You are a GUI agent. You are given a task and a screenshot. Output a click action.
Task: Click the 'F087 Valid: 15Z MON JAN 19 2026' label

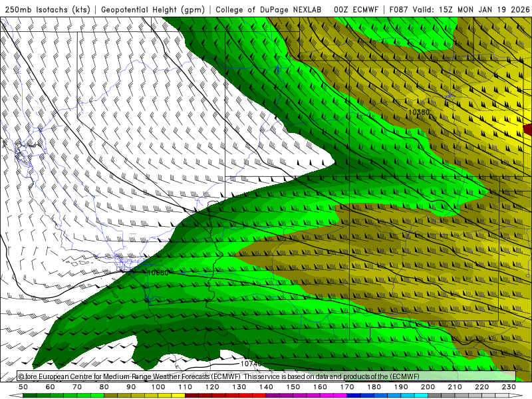coord(460,10)
